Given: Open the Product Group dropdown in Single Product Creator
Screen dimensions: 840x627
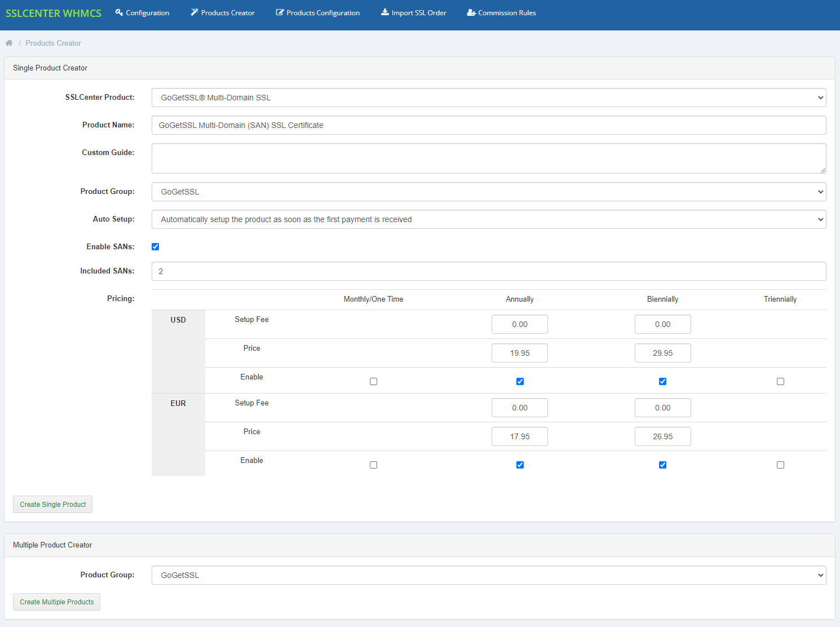Looking at the screenshot, I should click(489, 192).
